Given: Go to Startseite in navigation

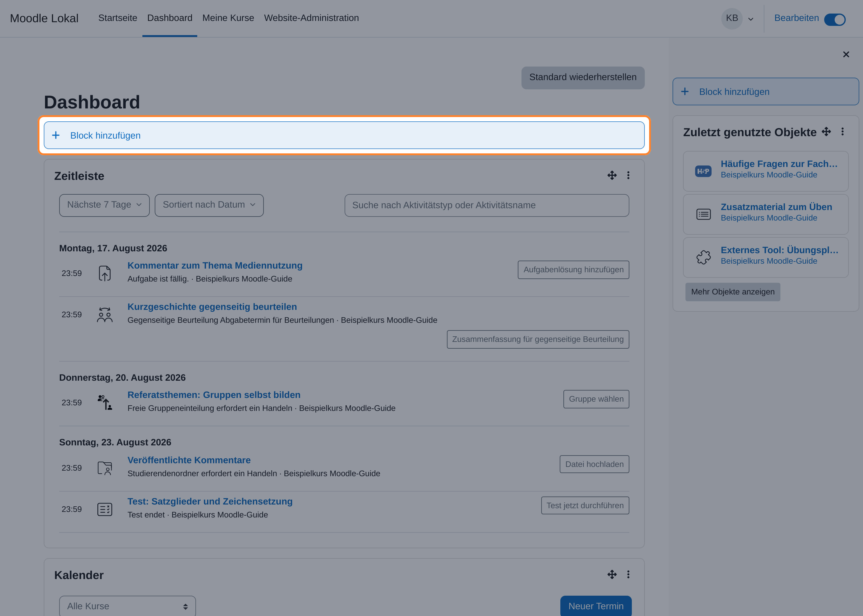Looking at the screenshot, I should (118, 18).
